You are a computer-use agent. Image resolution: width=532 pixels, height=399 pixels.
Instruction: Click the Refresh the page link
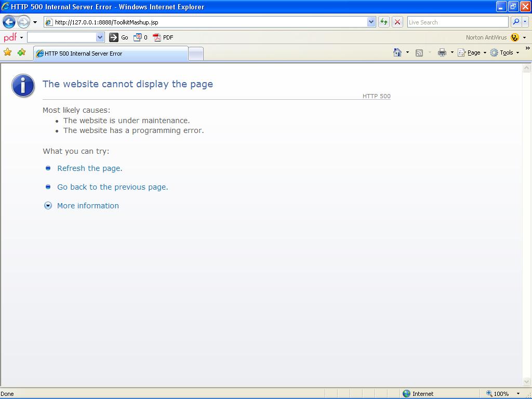click(89, 168)
